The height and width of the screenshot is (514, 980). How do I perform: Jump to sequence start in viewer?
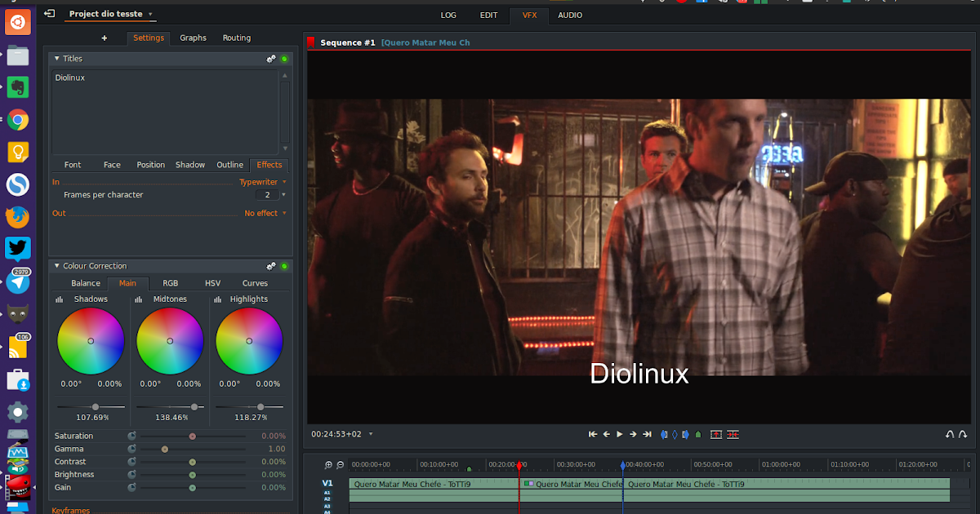pos(593,435)
